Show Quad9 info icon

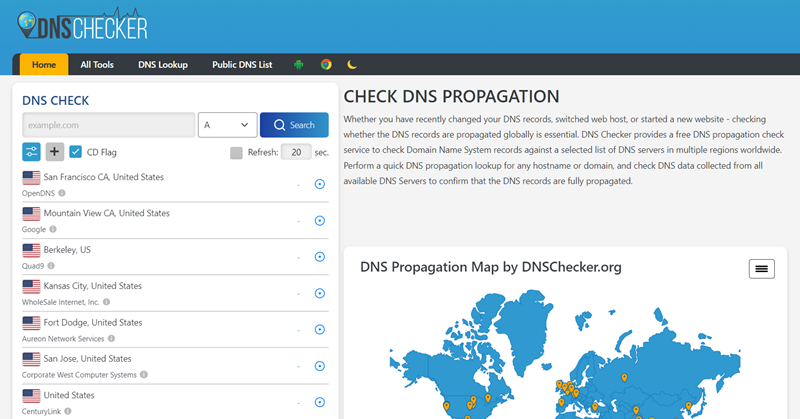click(51, 265)
